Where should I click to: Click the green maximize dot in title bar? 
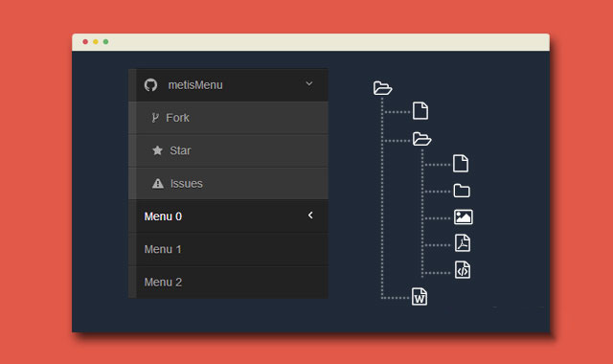105,42
